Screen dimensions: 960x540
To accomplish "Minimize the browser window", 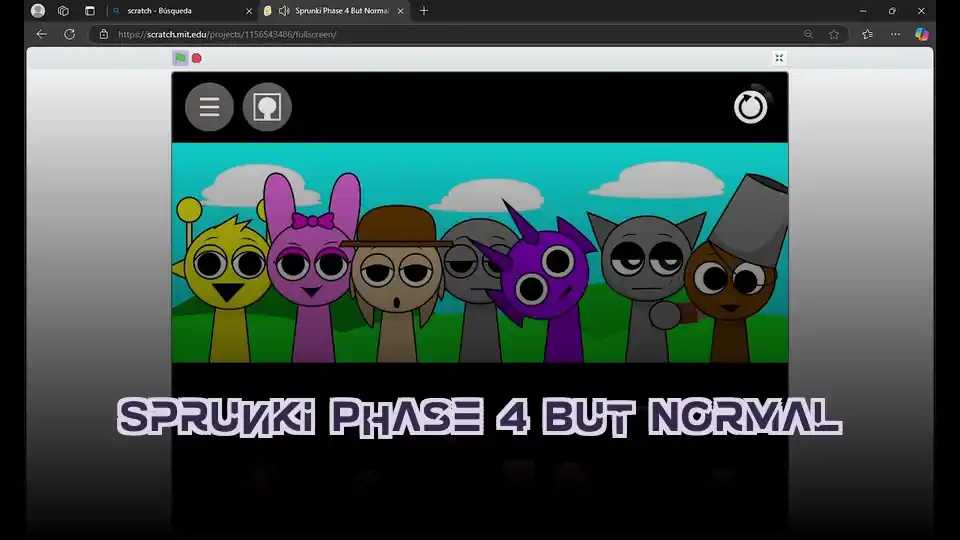I will (x=863, y=11).
